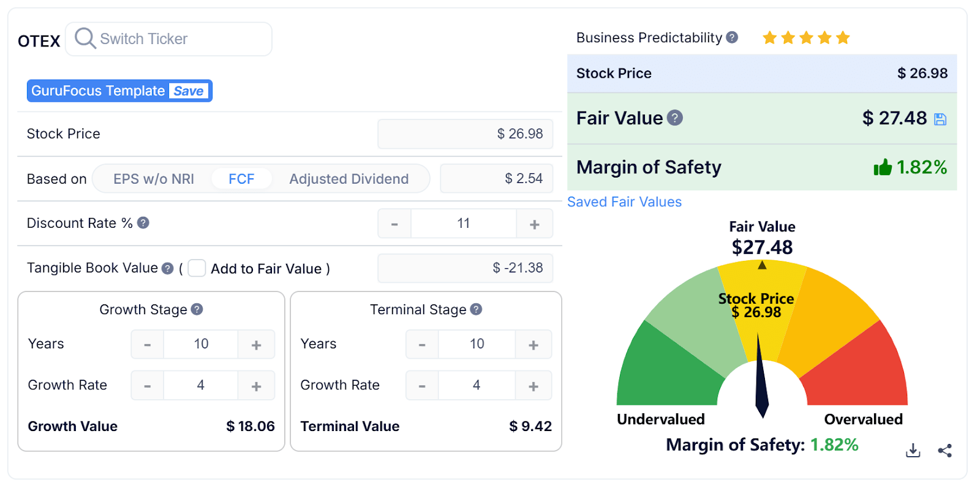
Task: Decrease Growth Stage years with minus button
Action: tap(147, 343)
